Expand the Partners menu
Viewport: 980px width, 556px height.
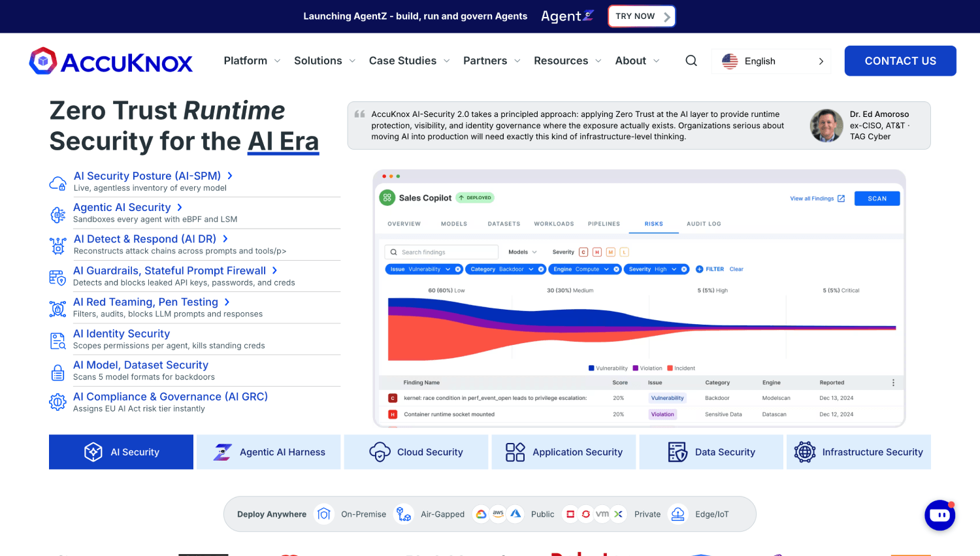click(x=492, y=61)
